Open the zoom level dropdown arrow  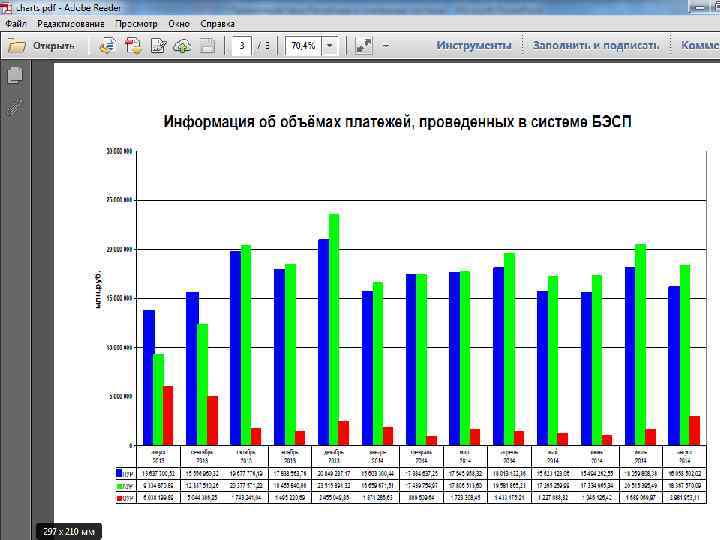click(330, 45)
